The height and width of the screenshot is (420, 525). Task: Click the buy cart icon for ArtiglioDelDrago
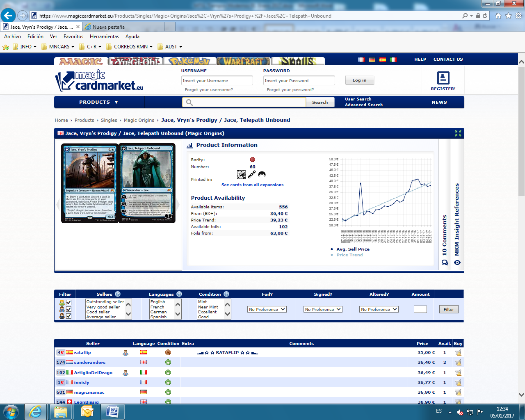tap(458, 372)
